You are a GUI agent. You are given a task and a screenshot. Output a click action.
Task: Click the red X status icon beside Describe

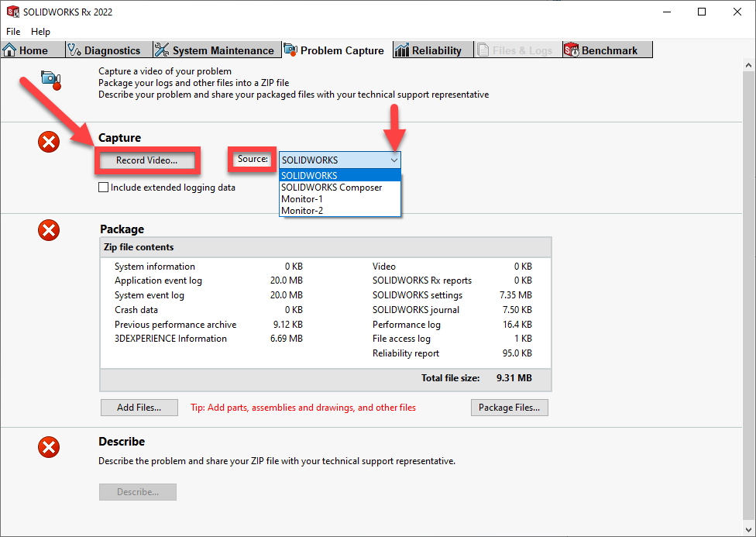click(49, 447)
